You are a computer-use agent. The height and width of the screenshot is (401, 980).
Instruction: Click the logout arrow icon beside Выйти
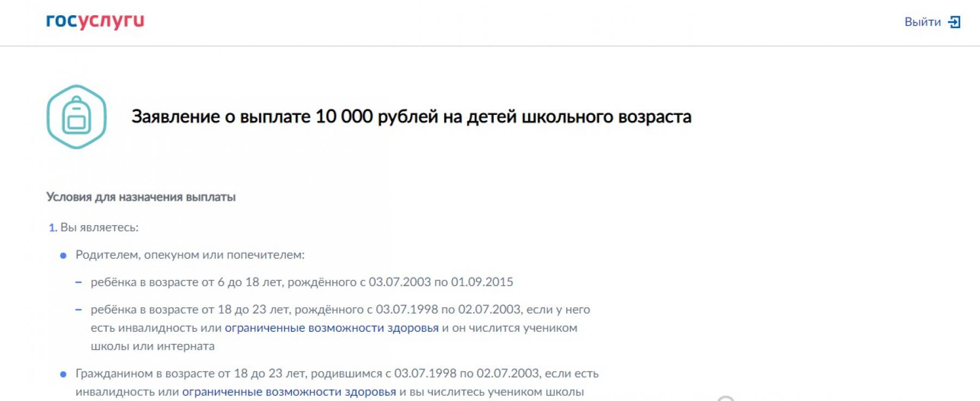tap(954, 22)
